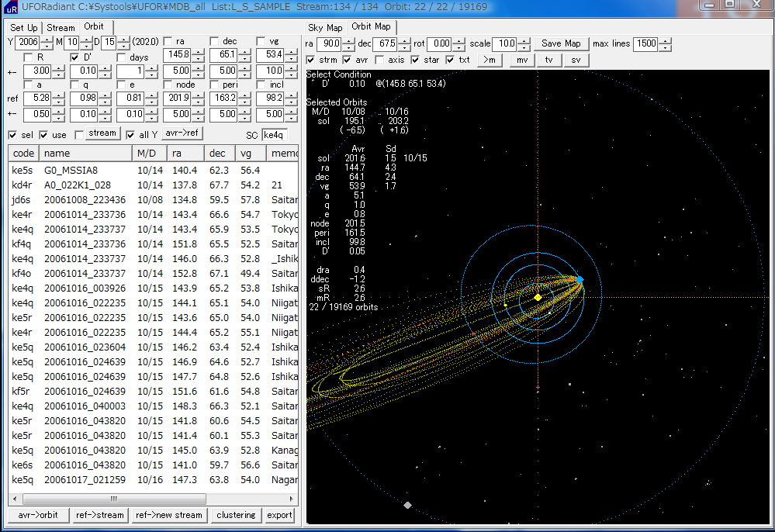
Task: Switch to the Sky Map tab
Action: click(x=325, y=27)
